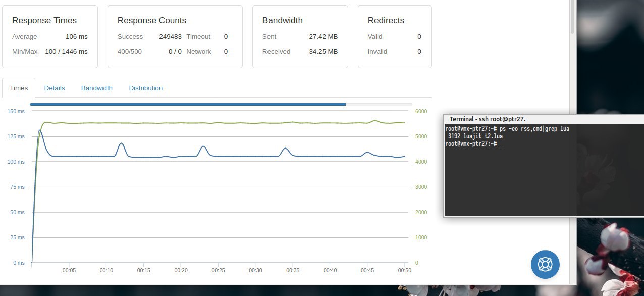Click the average value 106 ms

pyautogui.click(x=77, y=37)
